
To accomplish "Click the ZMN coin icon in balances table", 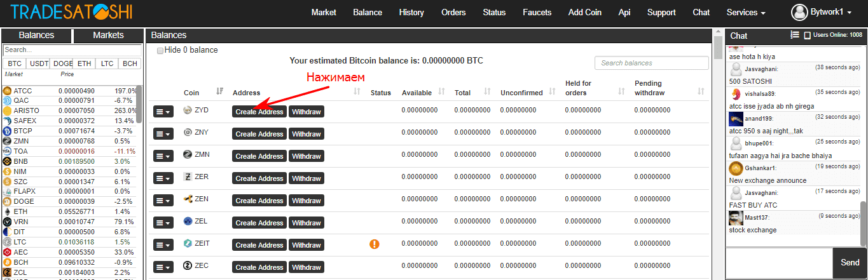I will [188, 155].
